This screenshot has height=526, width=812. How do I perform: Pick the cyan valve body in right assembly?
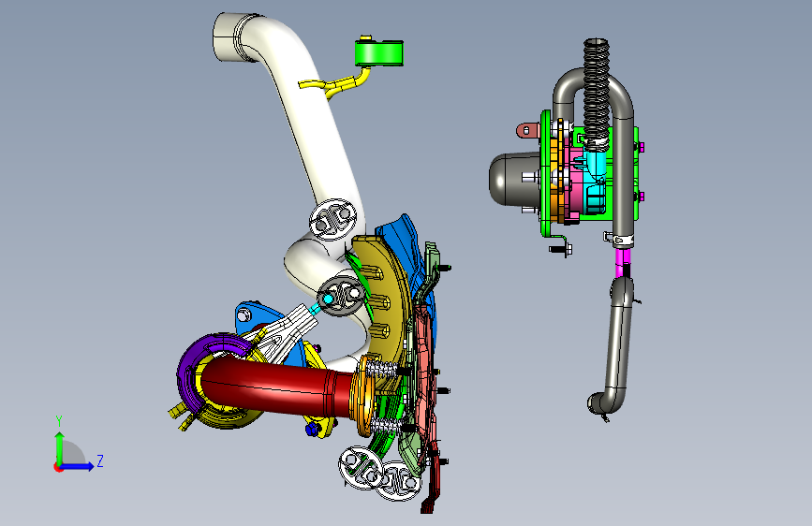(596, 182)
